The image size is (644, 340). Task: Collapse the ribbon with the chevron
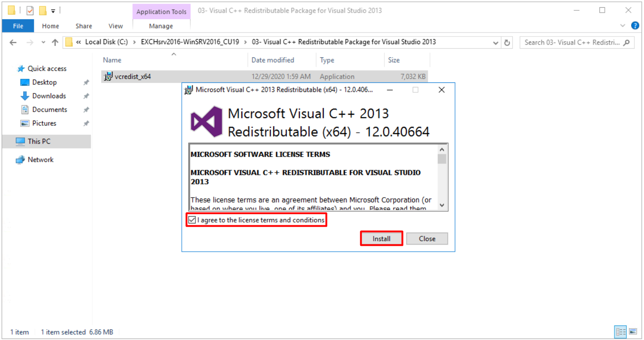point(624,25)
